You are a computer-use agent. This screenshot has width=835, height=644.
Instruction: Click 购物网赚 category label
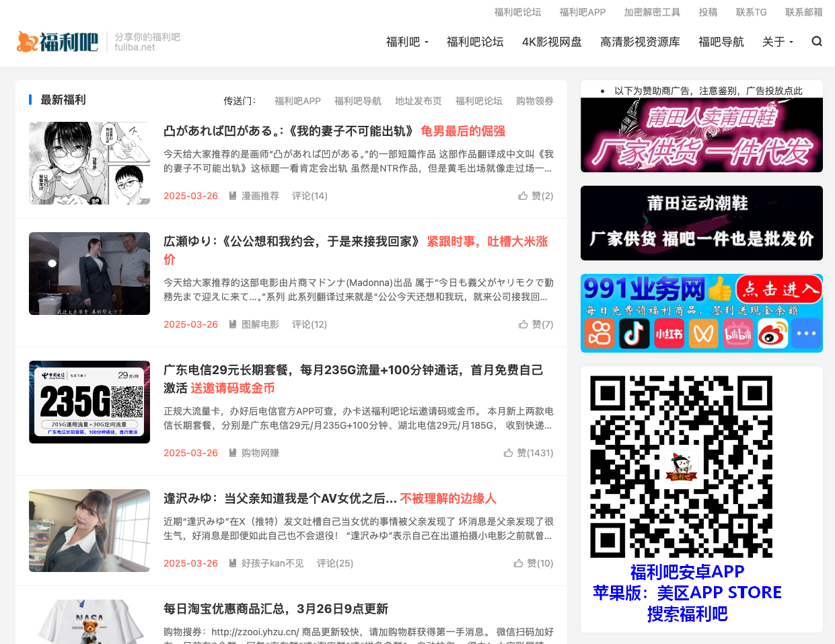[x=260, y=453]
